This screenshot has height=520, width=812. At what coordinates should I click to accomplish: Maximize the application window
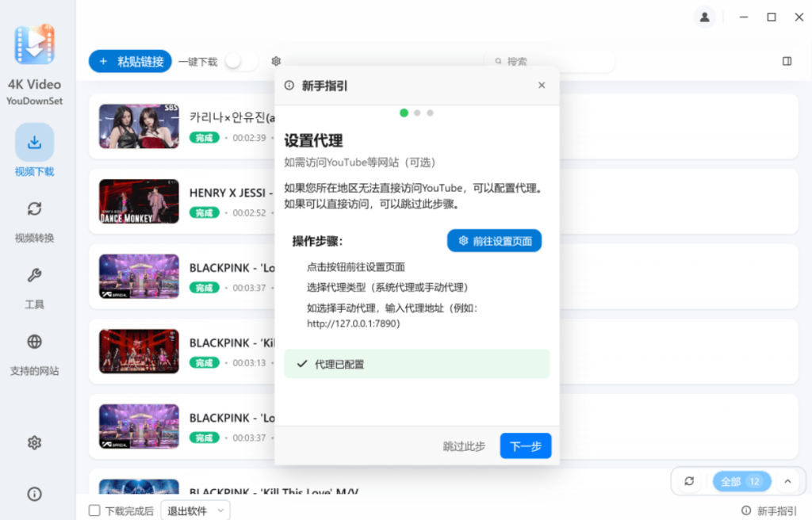(x=771, y=17)
